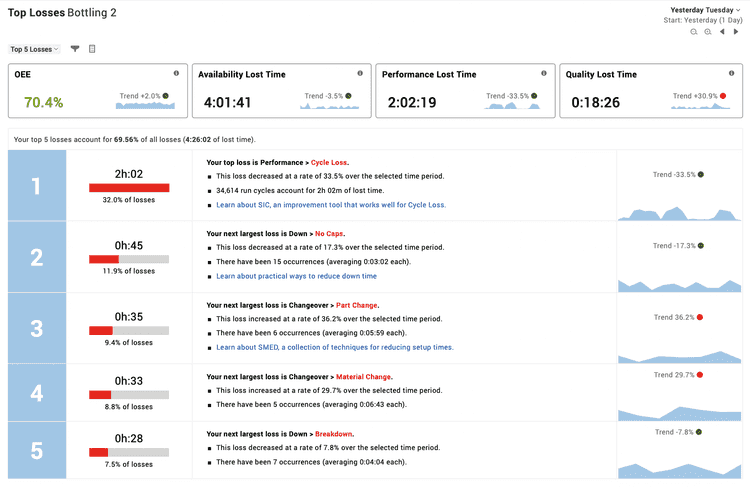This screenshot has height=487, width=750.
Task: Click the 2:02:19 performance lost time value
Action: (x=412, y=102)
